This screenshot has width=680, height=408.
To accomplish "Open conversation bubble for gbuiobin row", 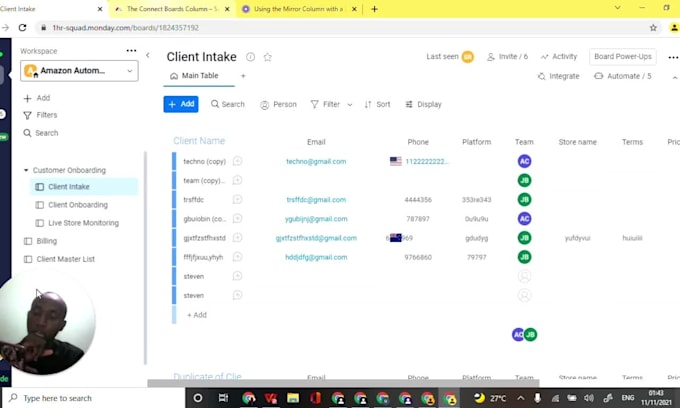I will 237,219.
